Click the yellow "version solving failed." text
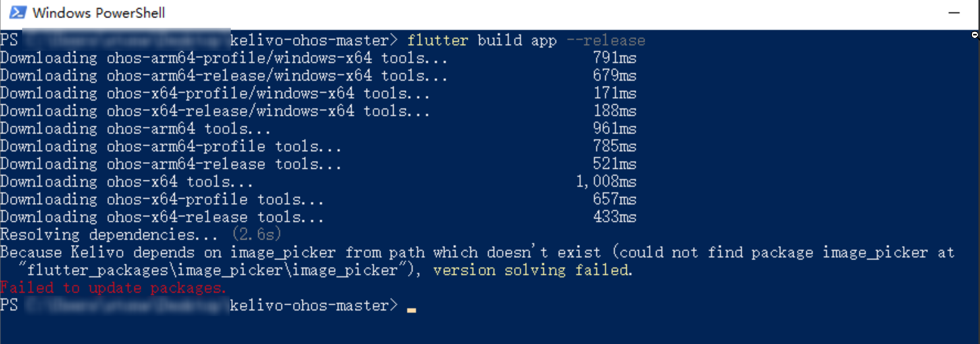Image resolution: width=980 pixels, height=344 pixels. point(532,270)
